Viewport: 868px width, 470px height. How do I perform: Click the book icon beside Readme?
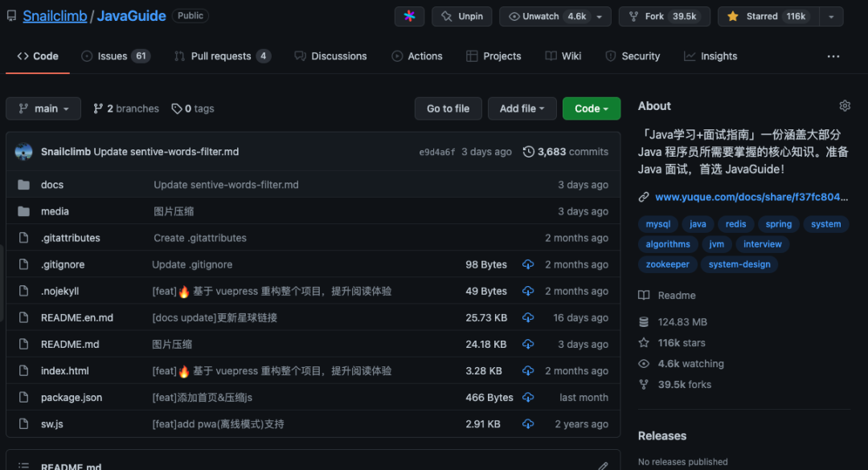click(x=644, y=296)
